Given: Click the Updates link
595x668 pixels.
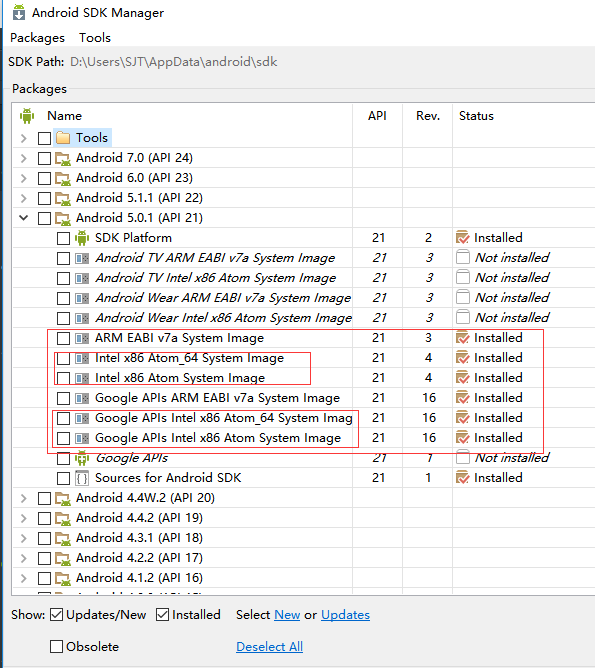Looking at the screenshot, I should tap(345, 615).
